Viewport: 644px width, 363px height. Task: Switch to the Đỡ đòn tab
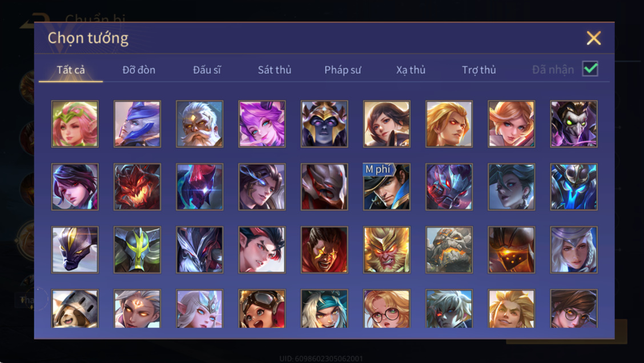point(139,70)
